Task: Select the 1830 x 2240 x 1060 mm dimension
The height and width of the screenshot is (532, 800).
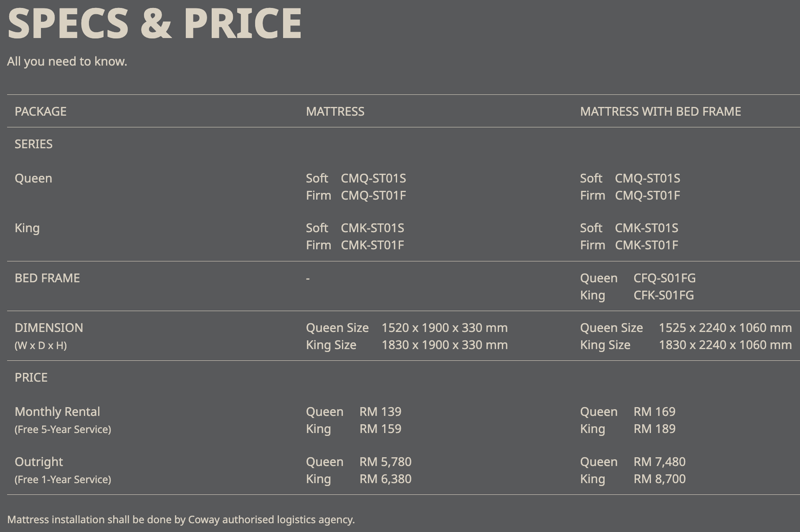Action: pos(724,345)
